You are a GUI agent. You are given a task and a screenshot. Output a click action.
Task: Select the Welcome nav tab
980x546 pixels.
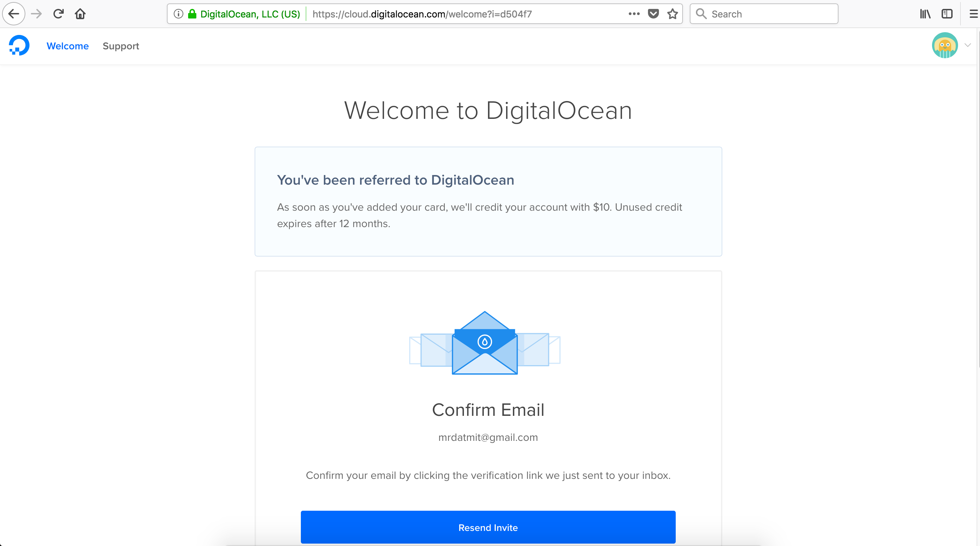68,46
